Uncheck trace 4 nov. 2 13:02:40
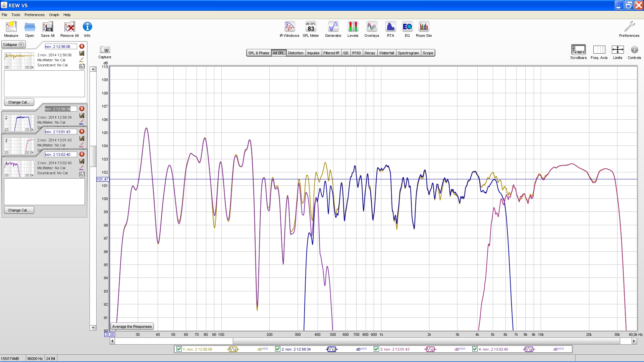Screen dimensions: 644x362 pyautogui.click(x=475, y=349)
